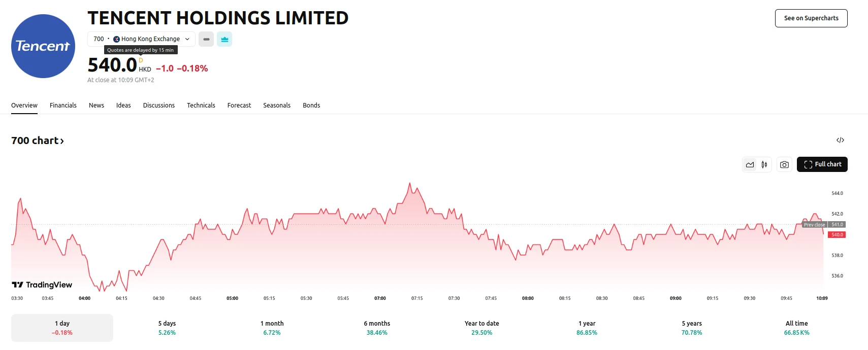Open the Bonds tab
Screen dimensions: 868x350
click(x=311, y=106)
